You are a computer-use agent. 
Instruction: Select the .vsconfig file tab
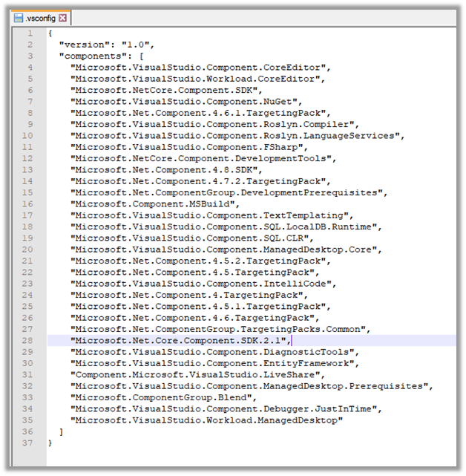40,18
